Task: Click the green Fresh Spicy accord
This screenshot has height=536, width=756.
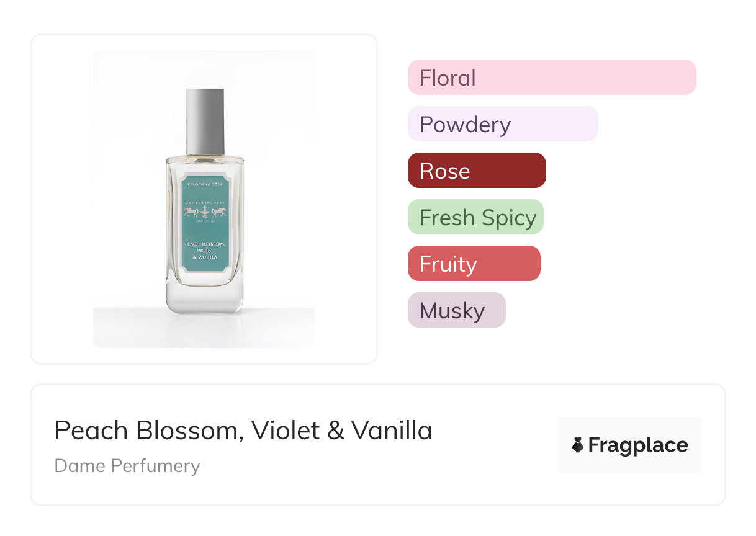Action: (x=475, y=217)
